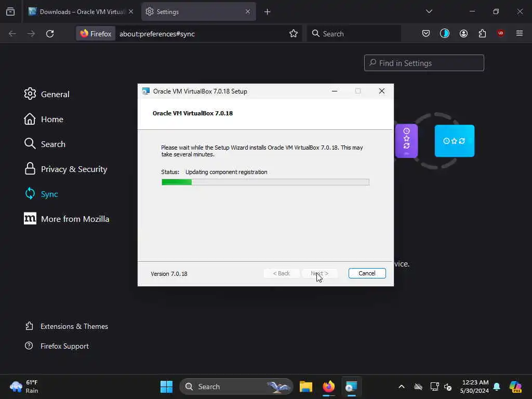The width and height of the screenshot is (532, 399).
Task: Click the blue sync illustration card
Action: [454, 141]
